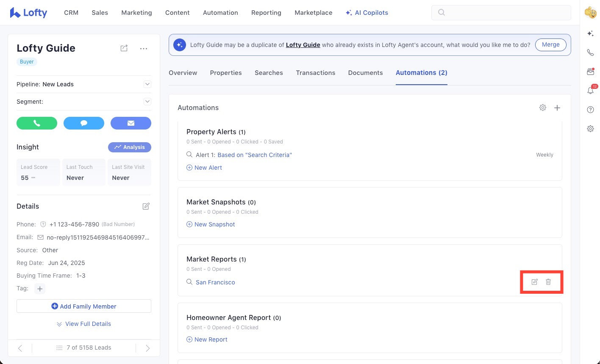Open the more options ellipsis menu
Screen dimensions: 600x364
pos(144,48)
